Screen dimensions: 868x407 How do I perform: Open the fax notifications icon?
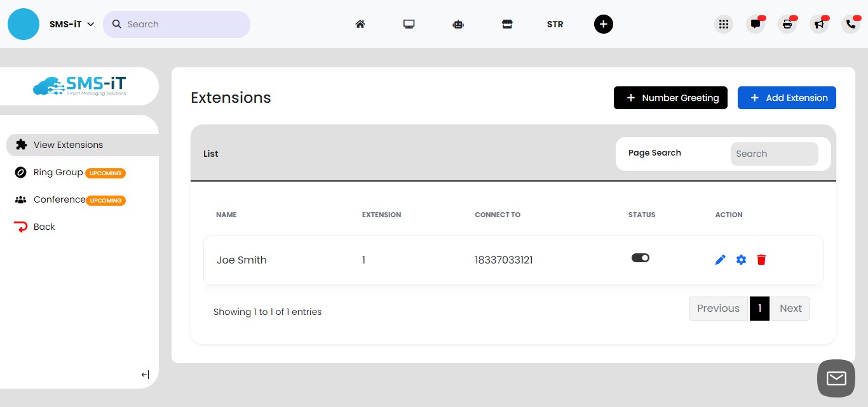click(x=787, y=23)
